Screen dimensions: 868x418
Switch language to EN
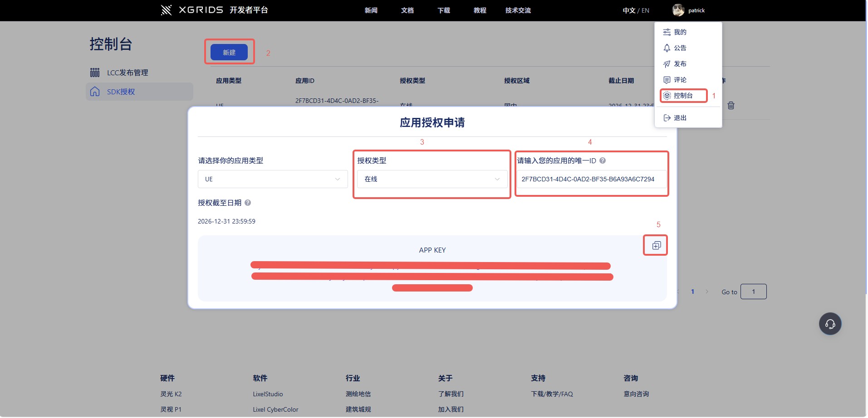click(645, 10)
